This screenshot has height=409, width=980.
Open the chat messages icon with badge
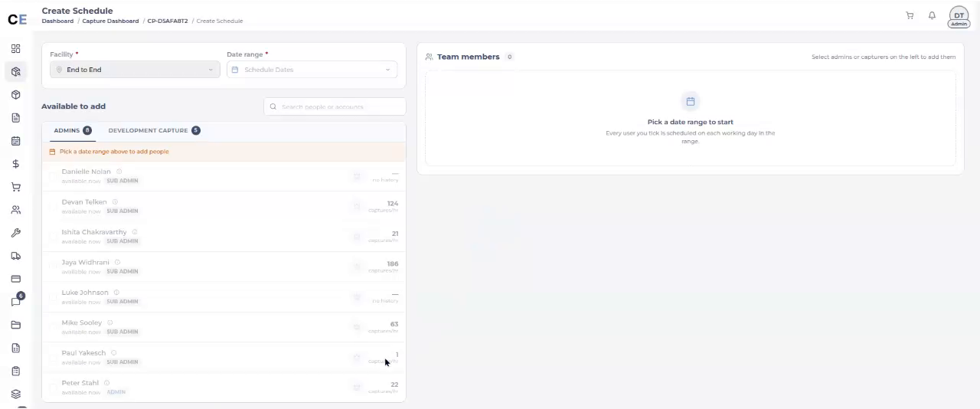point(16,301)
